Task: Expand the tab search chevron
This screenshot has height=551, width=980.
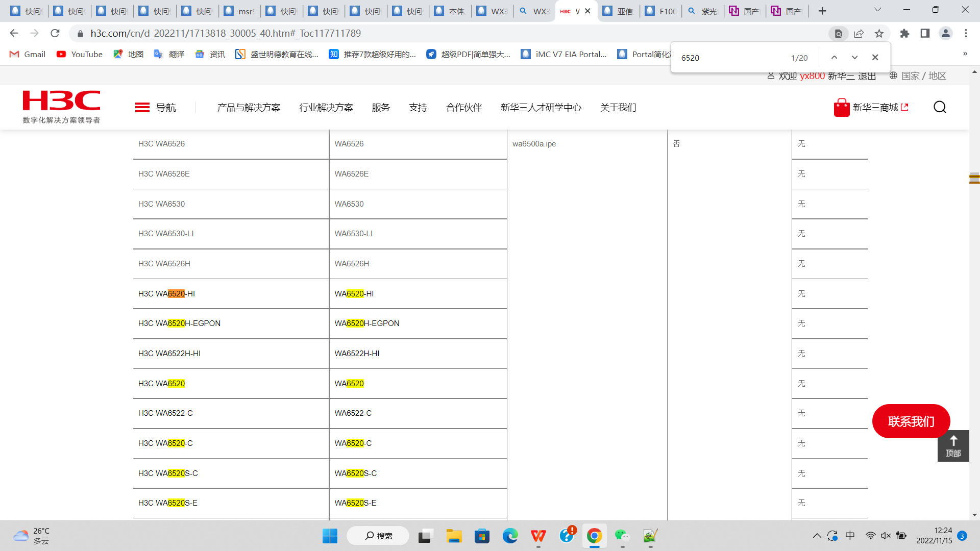Action: pyautogui.click(x=877, y=10)
